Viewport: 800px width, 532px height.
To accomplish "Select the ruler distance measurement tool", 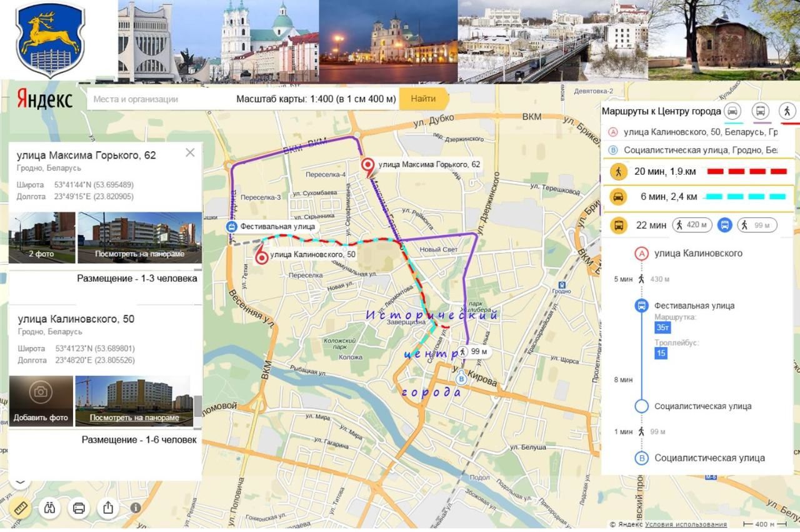I will click(x=20, y=508).
